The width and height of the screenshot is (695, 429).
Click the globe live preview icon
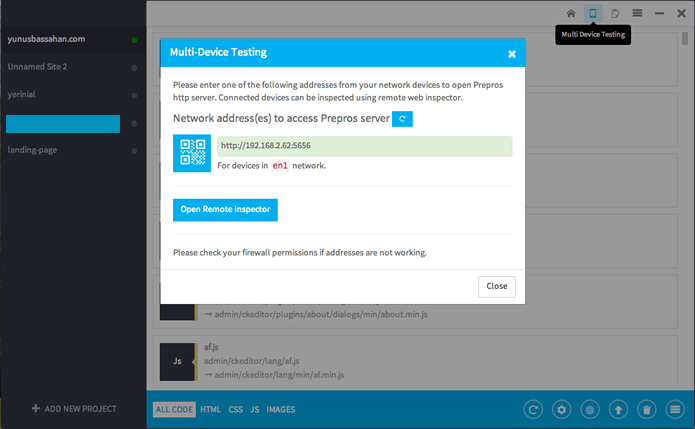pyautogui.click(x=590, y=410)
